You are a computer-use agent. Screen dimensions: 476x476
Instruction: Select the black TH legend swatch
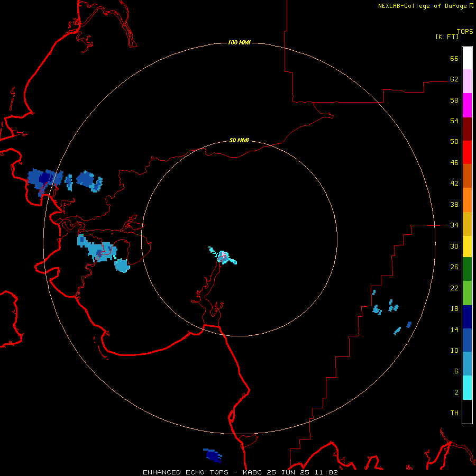pyautogui.click(x=467, y=411)
